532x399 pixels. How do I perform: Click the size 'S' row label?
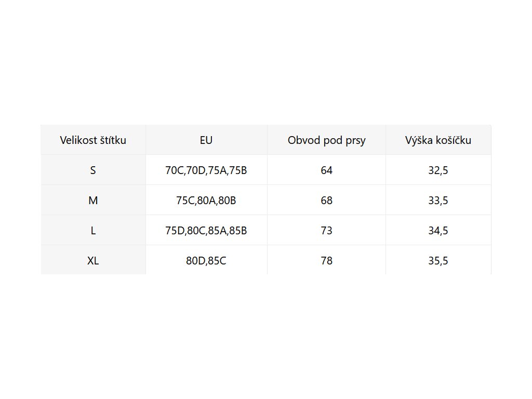(93, 170)
